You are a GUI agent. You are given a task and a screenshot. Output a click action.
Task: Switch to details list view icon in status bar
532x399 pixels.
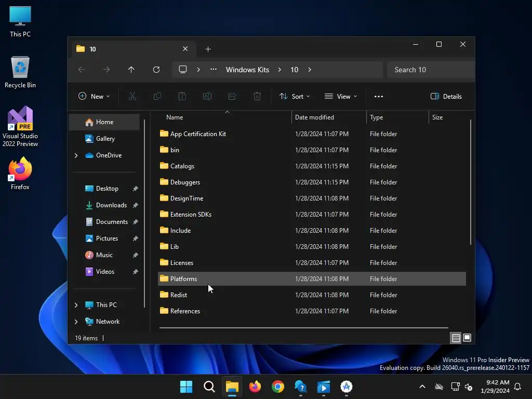click(x=456, y=338)
